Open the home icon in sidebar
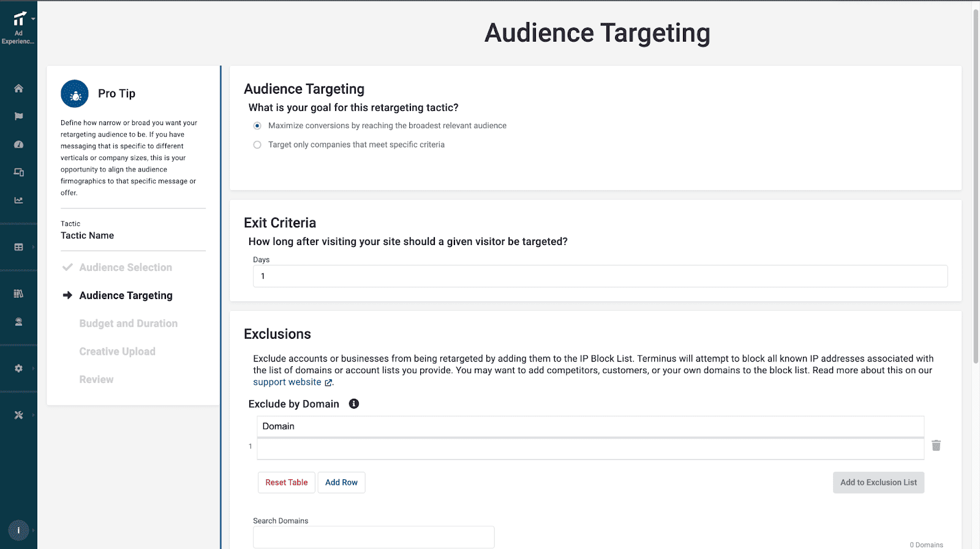Viewport: 980px width, 549px height. point(18,88)
